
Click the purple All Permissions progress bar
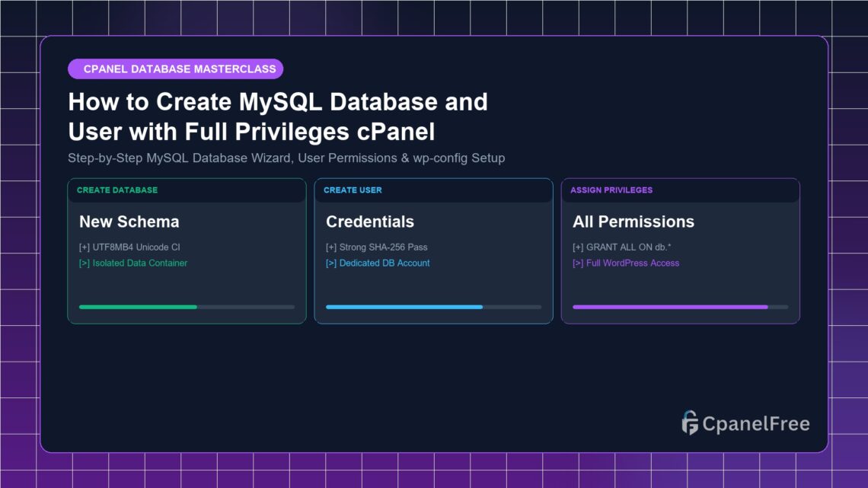click(x=681, y=307)
